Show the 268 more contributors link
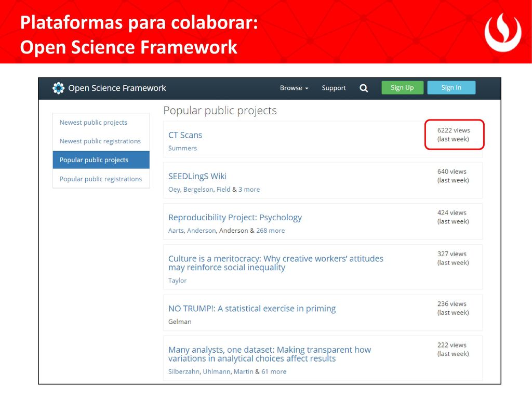 coord(270,231)
